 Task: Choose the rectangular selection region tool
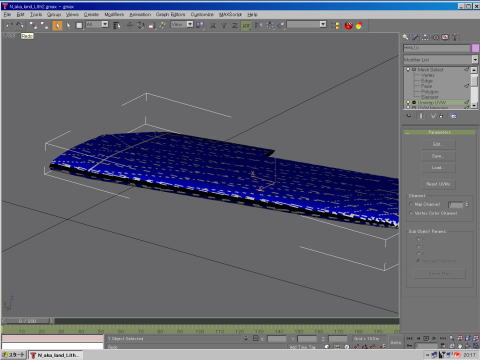tap(79, 25)
